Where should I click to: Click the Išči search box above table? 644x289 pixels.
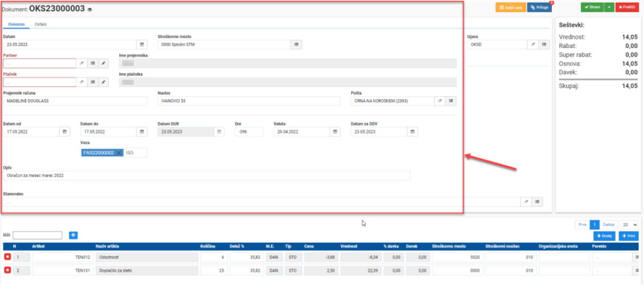(38, 235)
